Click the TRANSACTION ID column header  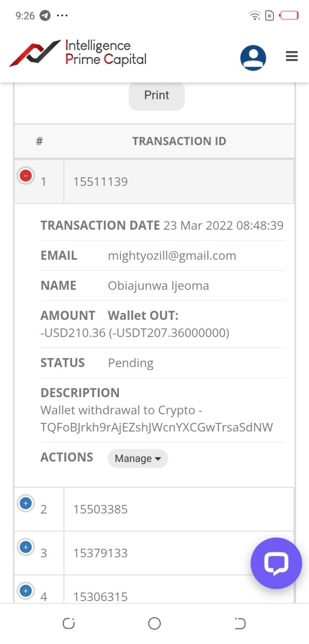coord(179,141)
